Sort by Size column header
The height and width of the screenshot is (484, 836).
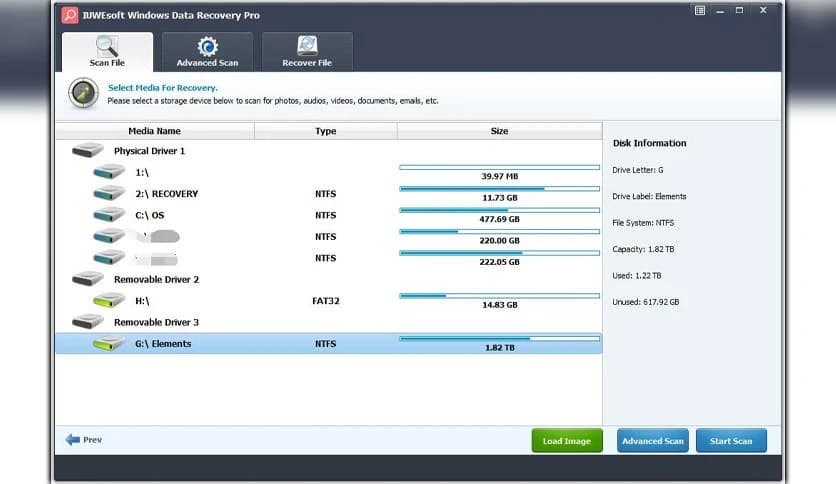(500, 131)
